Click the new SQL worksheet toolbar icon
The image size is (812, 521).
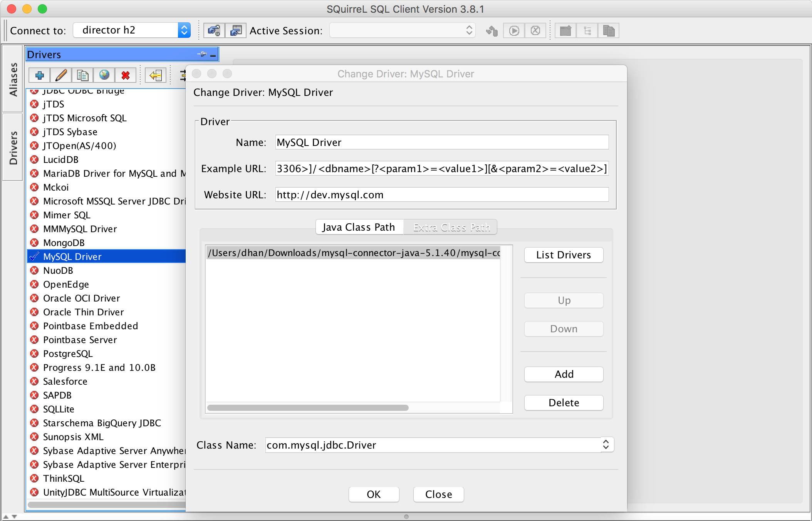tap(565, 30)
